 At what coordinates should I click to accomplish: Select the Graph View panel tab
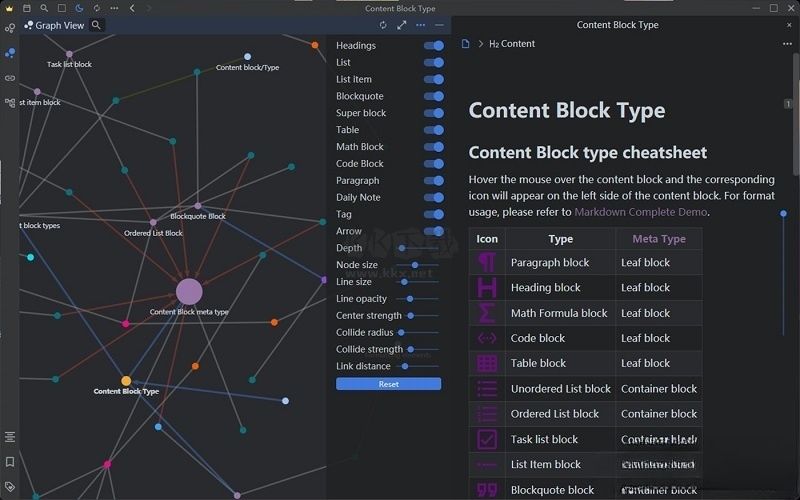(x=55, y=26)
